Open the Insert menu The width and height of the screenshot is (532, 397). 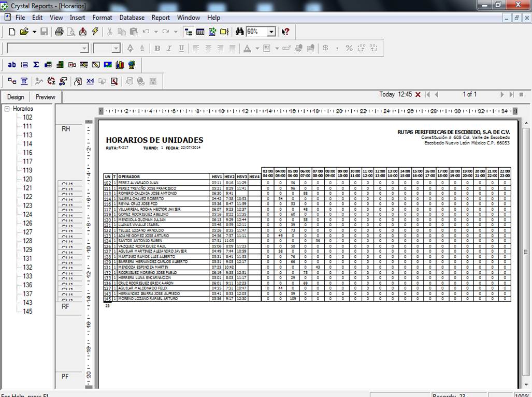77,18
